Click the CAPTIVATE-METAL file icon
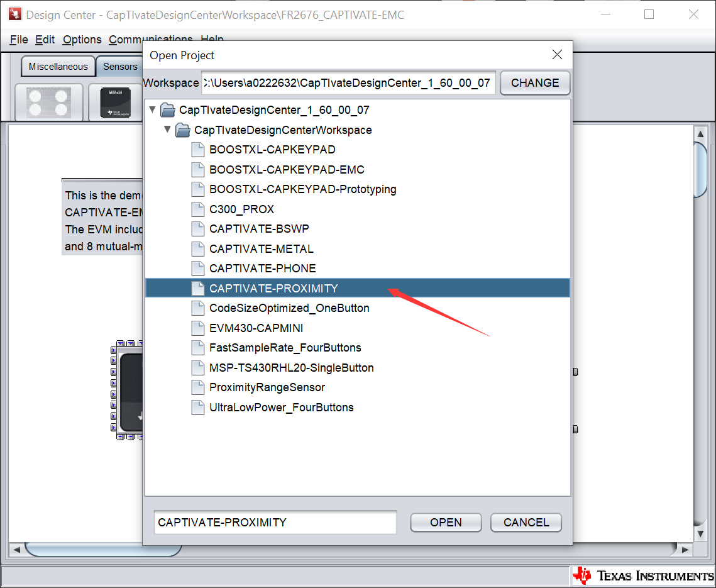The height and width of the screenshot is (588, 716). (x=198, y=249)
